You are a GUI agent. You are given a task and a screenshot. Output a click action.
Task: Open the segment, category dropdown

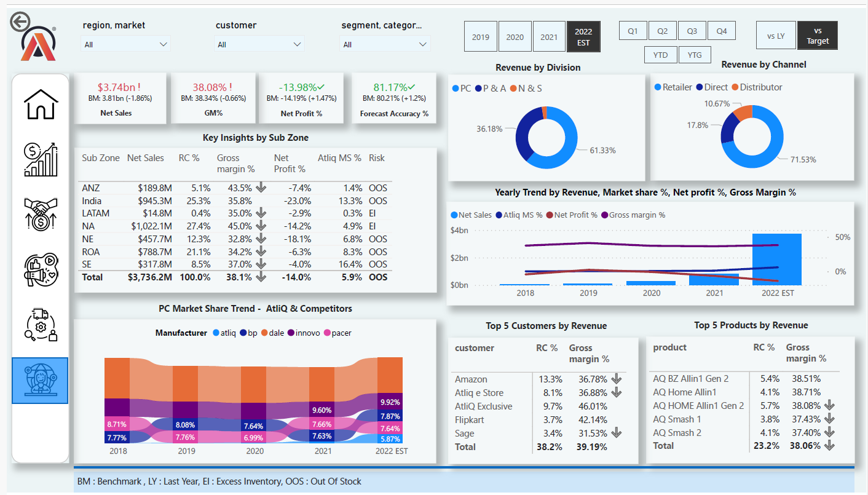click(386, 44)
